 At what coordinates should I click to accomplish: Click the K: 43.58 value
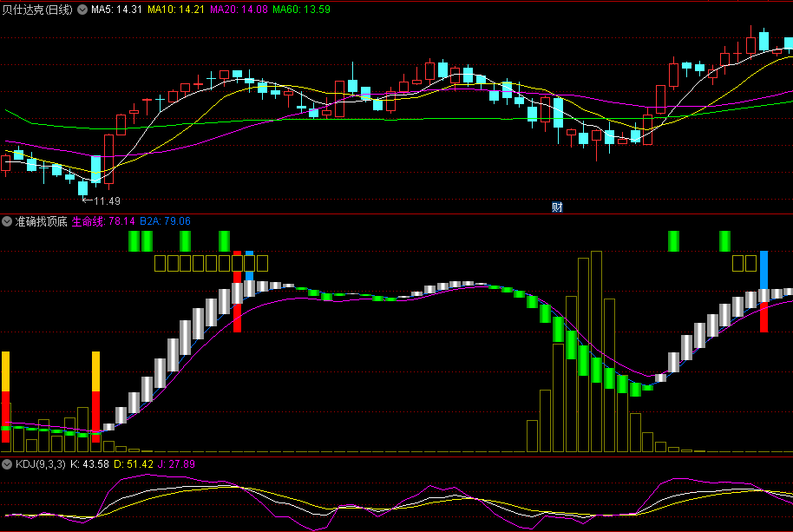89,464
